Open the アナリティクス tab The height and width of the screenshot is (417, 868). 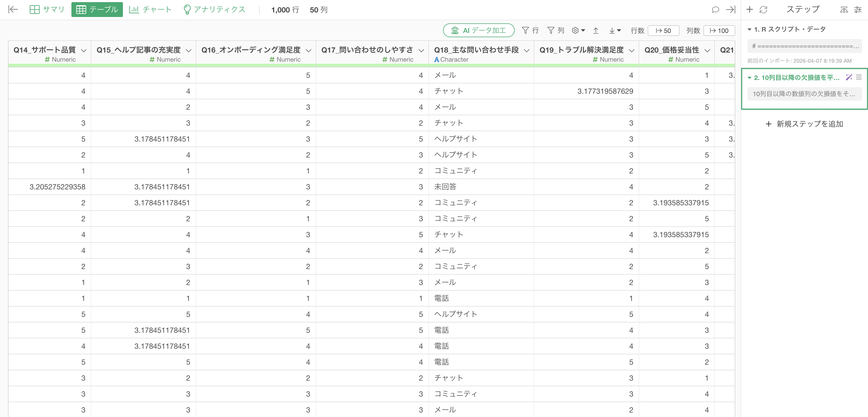[214, 10]
